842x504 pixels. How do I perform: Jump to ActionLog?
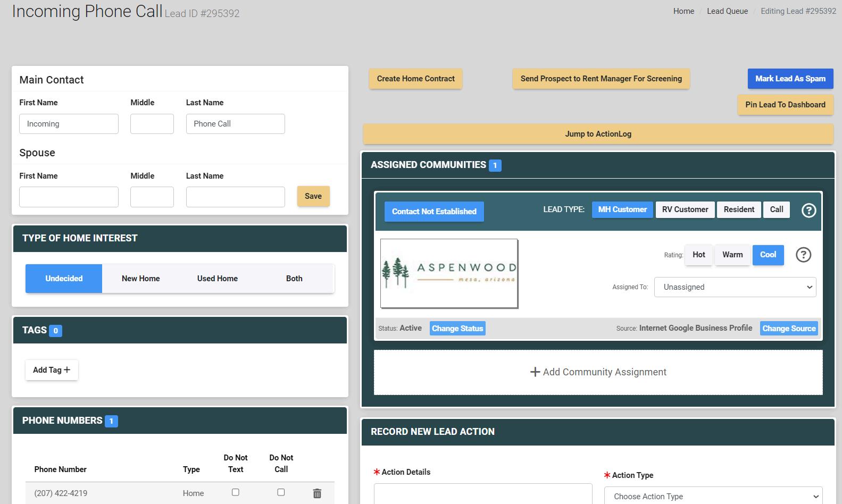[598, 134]
